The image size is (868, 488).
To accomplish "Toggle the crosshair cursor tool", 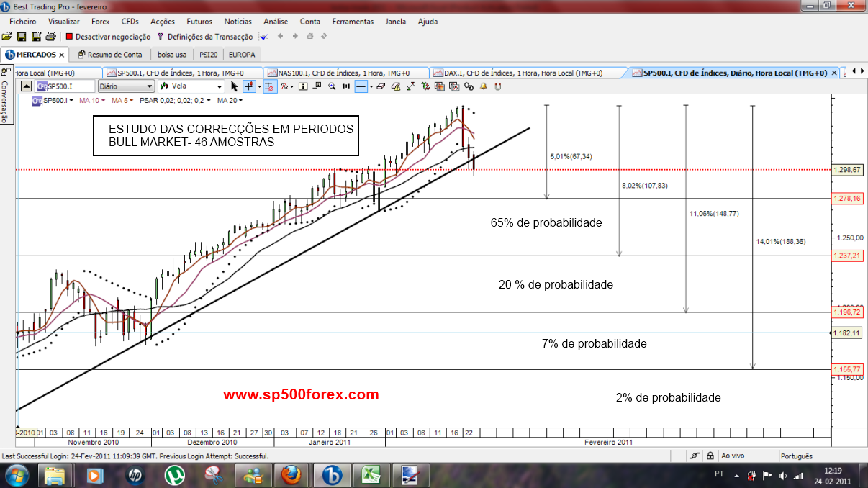I will 249,86.
